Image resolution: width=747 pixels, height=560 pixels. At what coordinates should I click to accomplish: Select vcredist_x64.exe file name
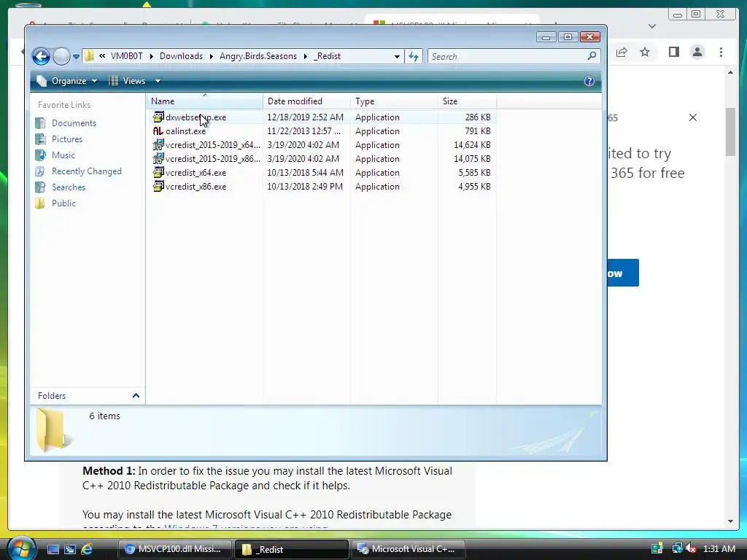196,173
